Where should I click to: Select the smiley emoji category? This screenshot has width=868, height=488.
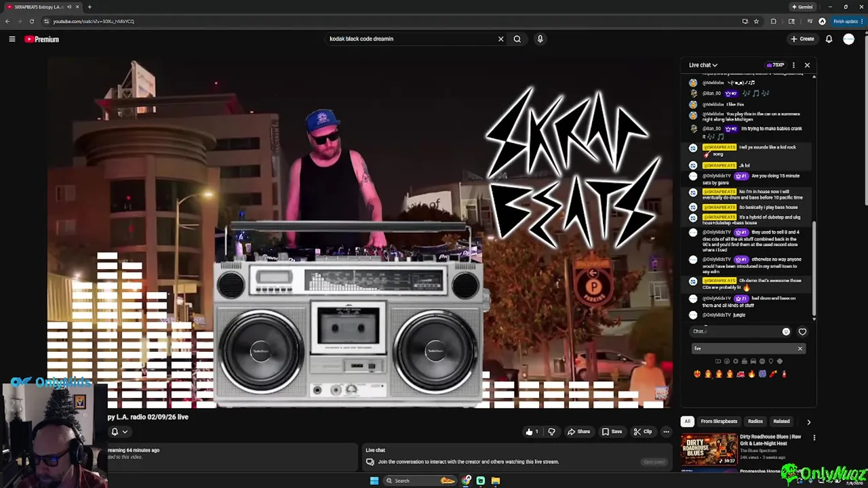point(727,361)
